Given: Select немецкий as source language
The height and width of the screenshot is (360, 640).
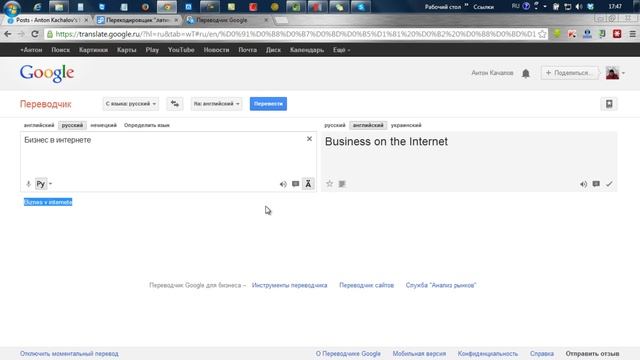Looking at the screenshot, I should pyautogui.click(x=103, y=125).
